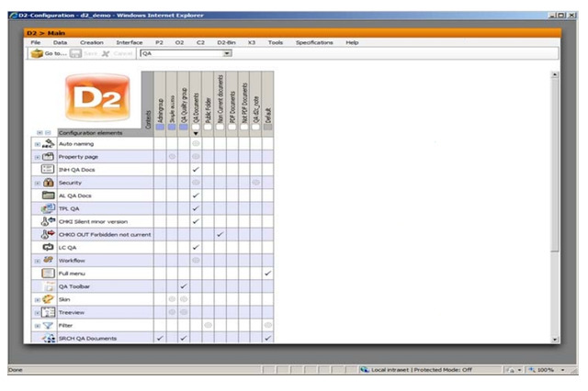
Task: Open the Data menu
Action: (x=60, y=42)
